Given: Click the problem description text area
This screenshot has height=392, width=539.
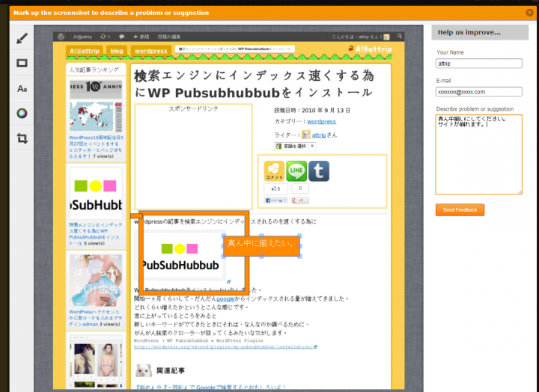Looking at the screenshot, I should point(478,155).
